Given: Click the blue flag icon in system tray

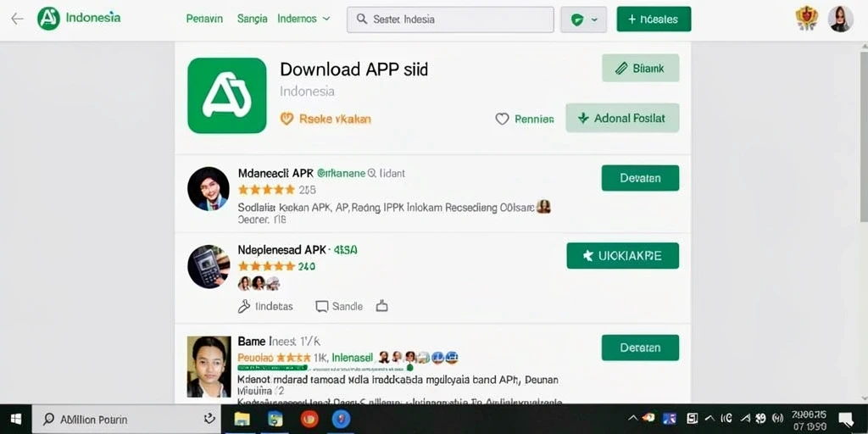Looking at the screenshot, I should pyautogui.click(x=670, y=418).
